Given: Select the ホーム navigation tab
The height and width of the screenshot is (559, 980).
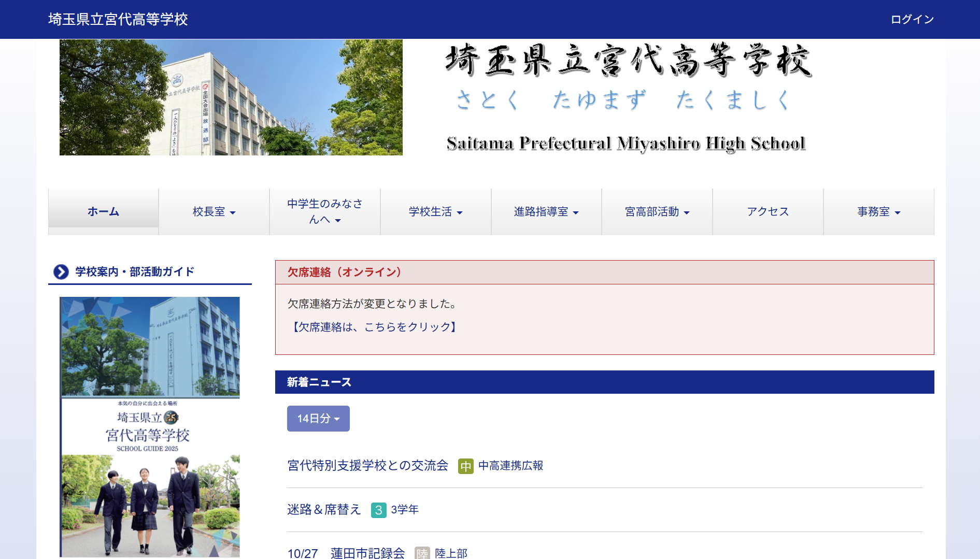Looking at the screenshot, I should (x=103, y=211).
